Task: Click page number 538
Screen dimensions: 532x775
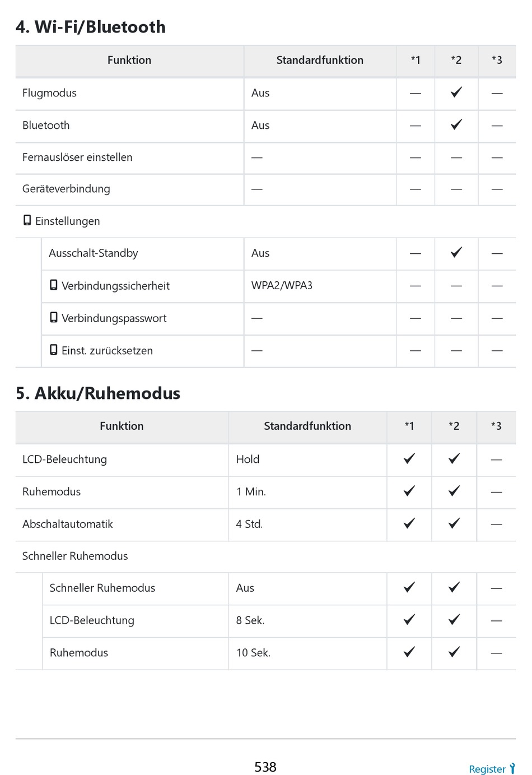Action: click(x=265, y=767)
